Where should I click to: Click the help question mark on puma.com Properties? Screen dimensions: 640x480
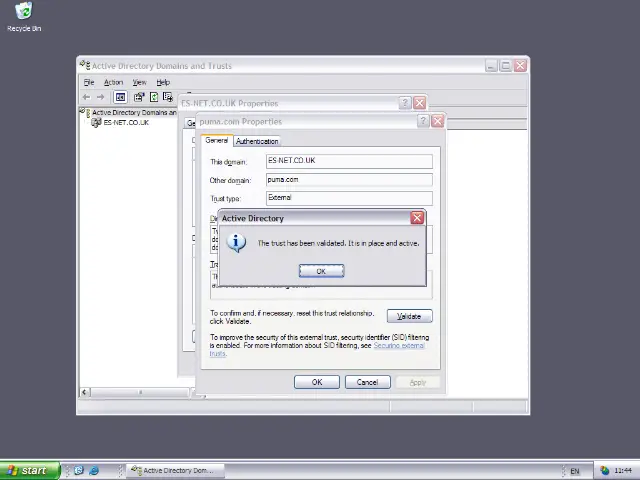click(423, 121)
